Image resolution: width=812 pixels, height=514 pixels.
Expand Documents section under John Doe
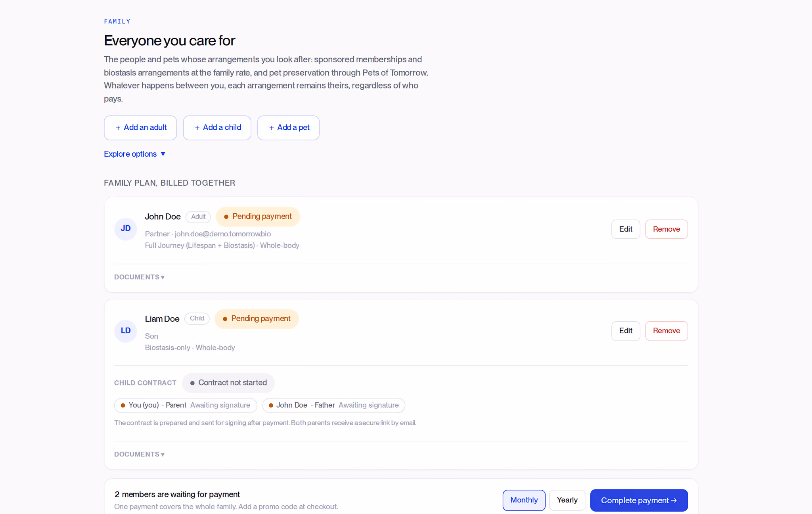pos(139,277)
